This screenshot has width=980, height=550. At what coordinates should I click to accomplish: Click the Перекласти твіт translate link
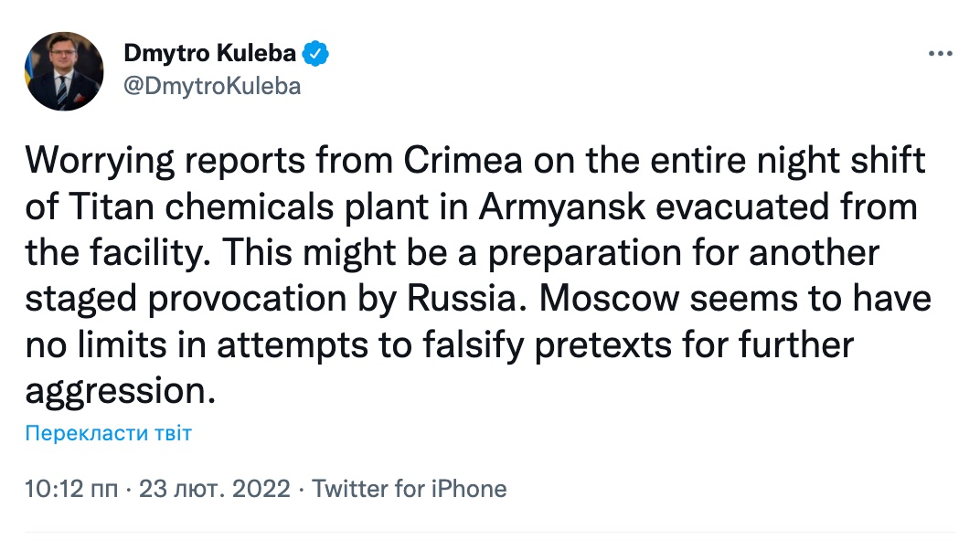tap(109, 433)
